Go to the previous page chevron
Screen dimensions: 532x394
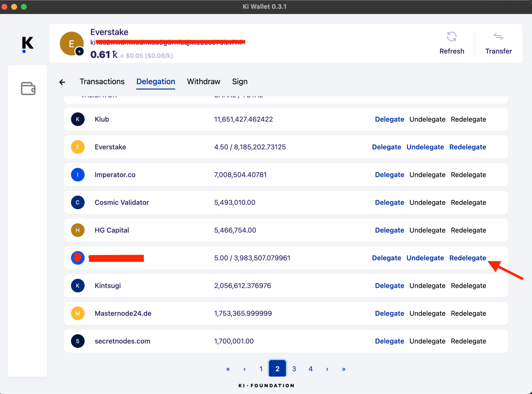tap(244, 369)
